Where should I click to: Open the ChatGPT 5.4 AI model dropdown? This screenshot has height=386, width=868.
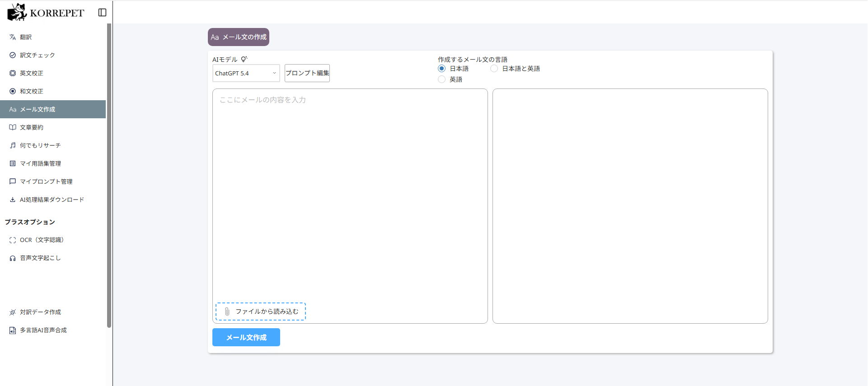tap(246, 73)
